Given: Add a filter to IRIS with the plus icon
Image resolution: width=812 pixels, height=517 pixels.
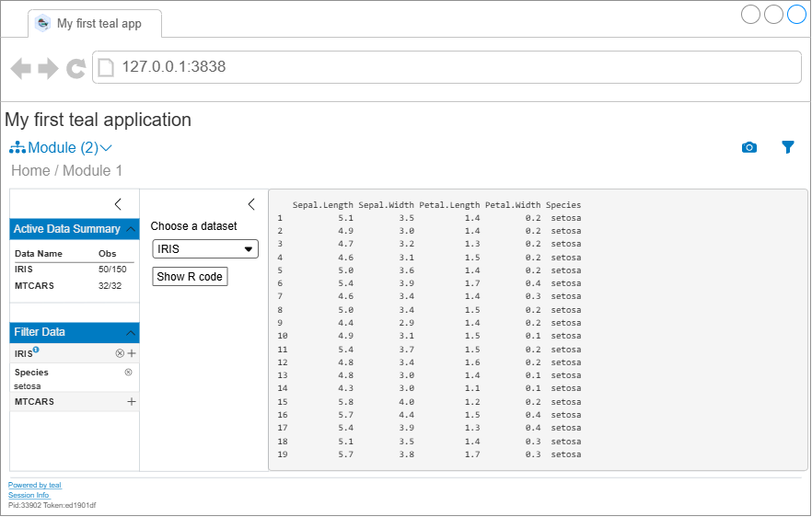Looking at the screenshot, I should pos(132,353).
